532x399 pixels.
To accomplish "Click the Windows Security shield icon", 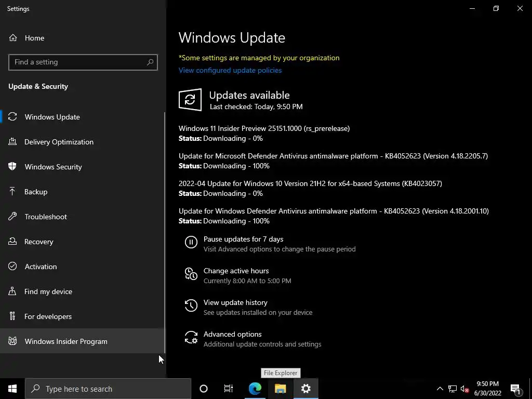I will pos(12,167).
